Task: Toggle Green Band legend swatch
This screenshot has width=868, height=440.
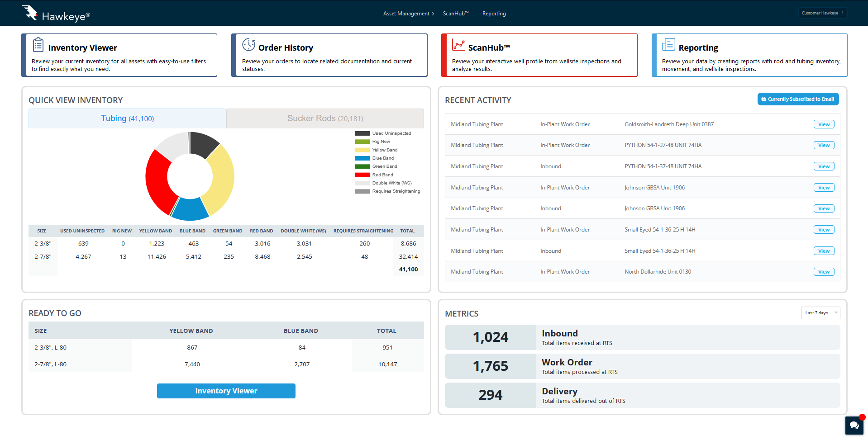Action: [362, 166]
